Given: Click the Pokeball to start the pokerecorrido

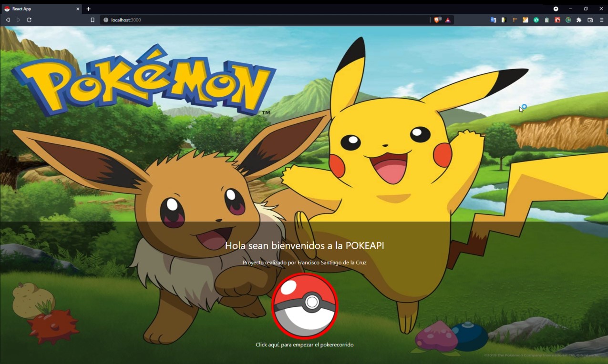Looking at the screenshot, I should point(305,306).
